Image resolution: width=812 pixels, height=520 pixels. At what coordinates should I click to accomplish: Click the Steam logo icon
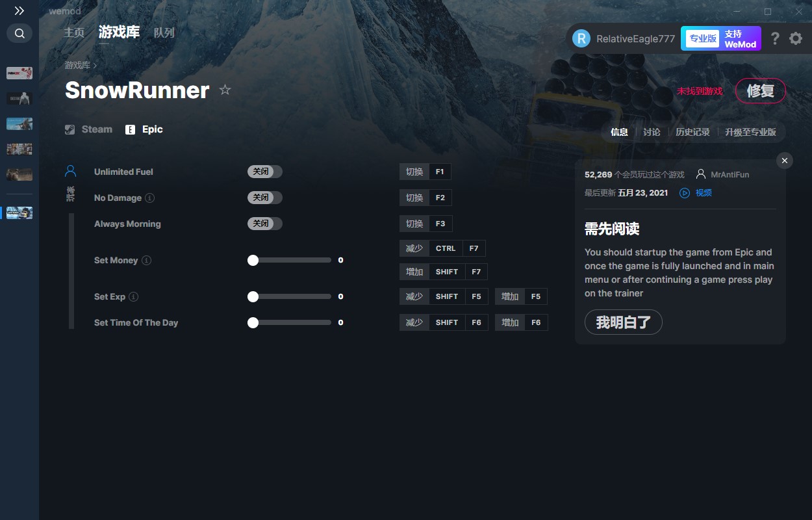coord(70,129)
